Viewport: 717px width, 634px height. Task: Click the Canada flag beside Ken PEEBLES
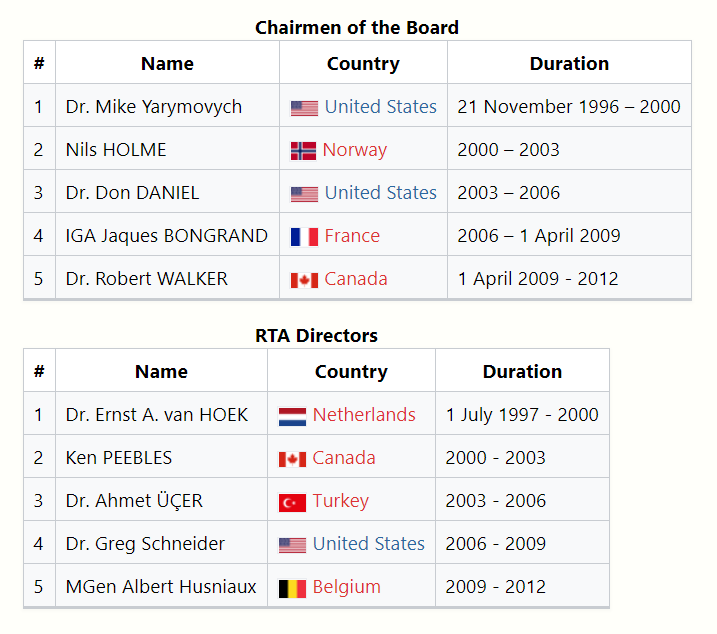[292, 459]
